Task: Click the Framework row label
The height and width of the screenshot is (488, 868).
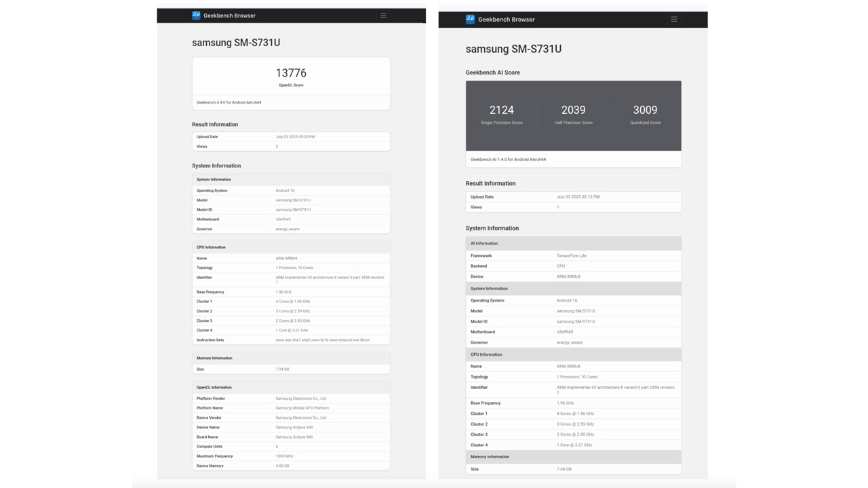Action: 481,256
